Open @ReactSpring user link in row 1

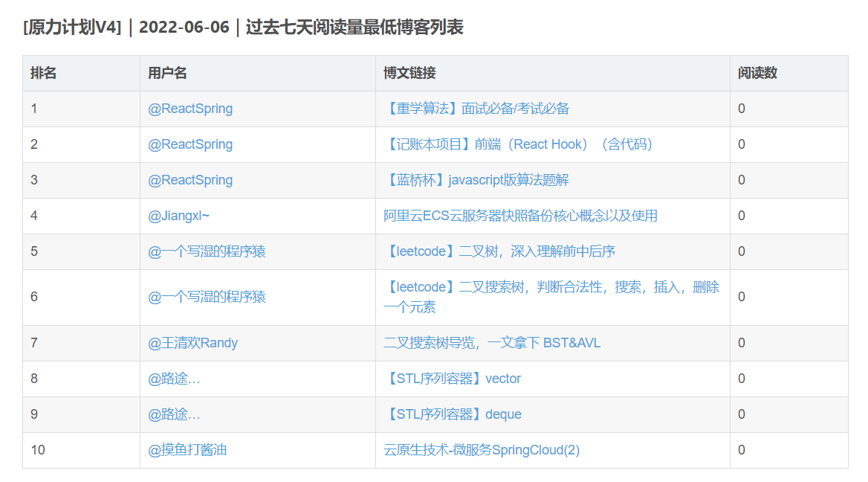190,109
